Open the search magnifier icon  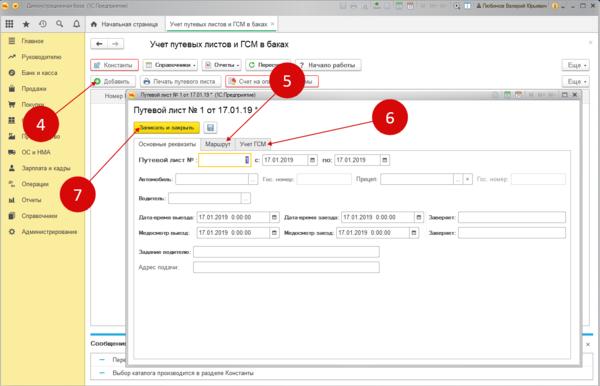click(x=60, y=24)
